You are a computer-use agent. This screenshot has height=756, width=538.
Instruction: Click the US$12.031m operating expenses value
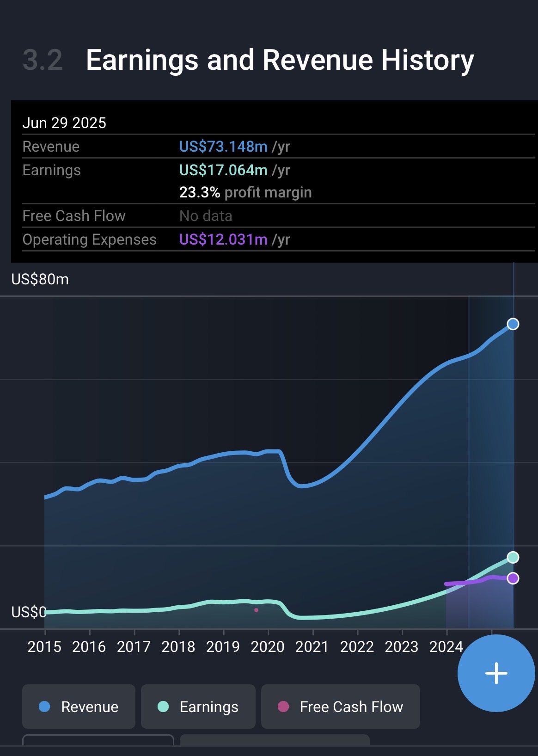(x=223, y=240)
